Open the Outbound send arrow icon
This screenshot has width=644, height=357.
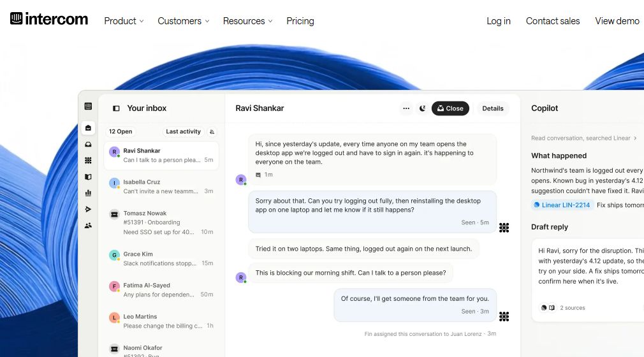click(88, 209)
